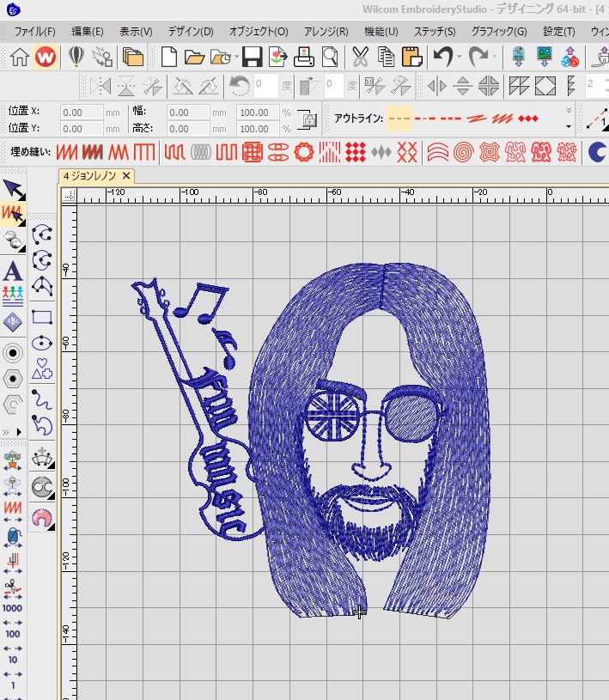The image size is (609, 700).
Task: Toggle the proportional scaling lock
Action: click(308, 119)
